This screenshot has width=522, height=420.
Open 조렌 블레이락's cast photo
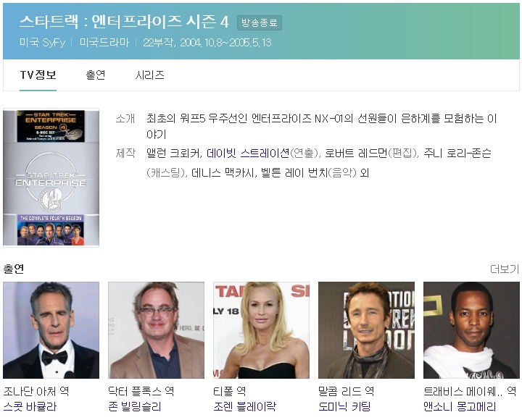point(261,330)
